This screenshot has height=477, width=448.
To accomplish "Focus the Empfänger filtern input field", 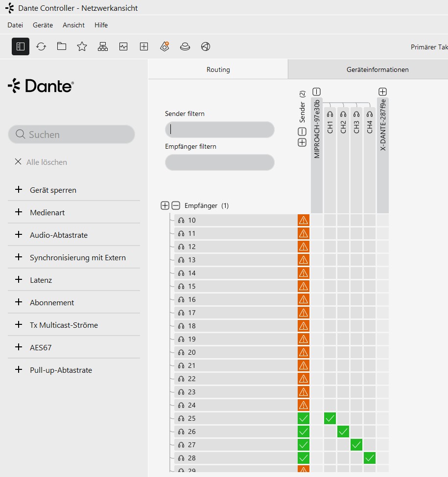I will tap(220, 162).
